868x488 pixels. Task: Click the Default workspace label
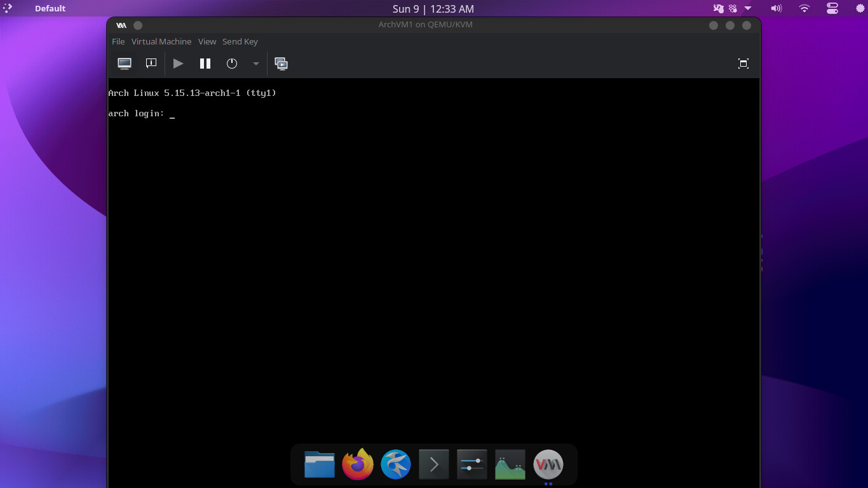coord(50,9)
